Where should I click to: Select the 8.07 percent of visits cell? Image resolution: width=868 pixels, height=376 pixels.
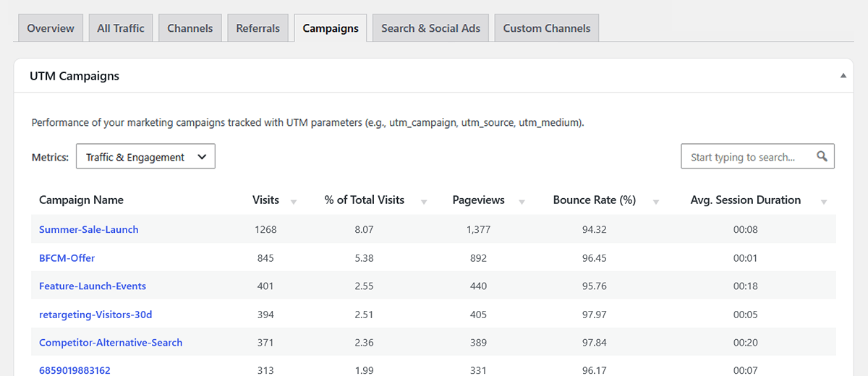tap(365, 229)
